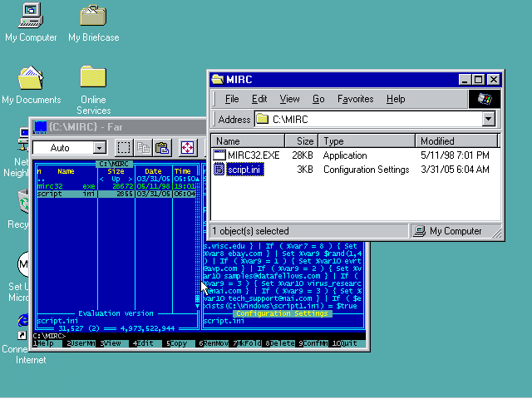
Task: Click the Full screen icon in Far toolbar
Action: pyautogui.click(x=187, y=148)
